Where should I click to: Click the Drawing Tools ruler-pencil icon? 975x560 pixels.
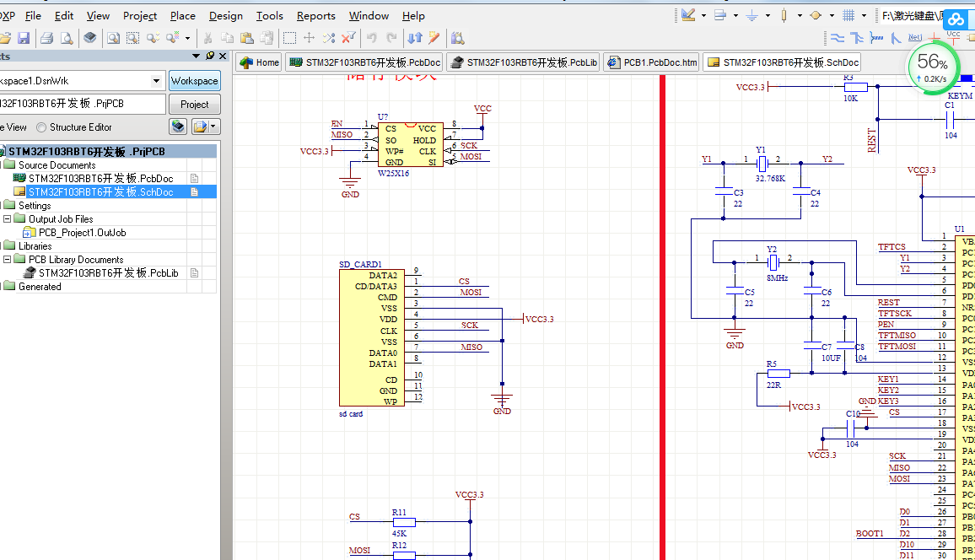click(x=688, y=15)
